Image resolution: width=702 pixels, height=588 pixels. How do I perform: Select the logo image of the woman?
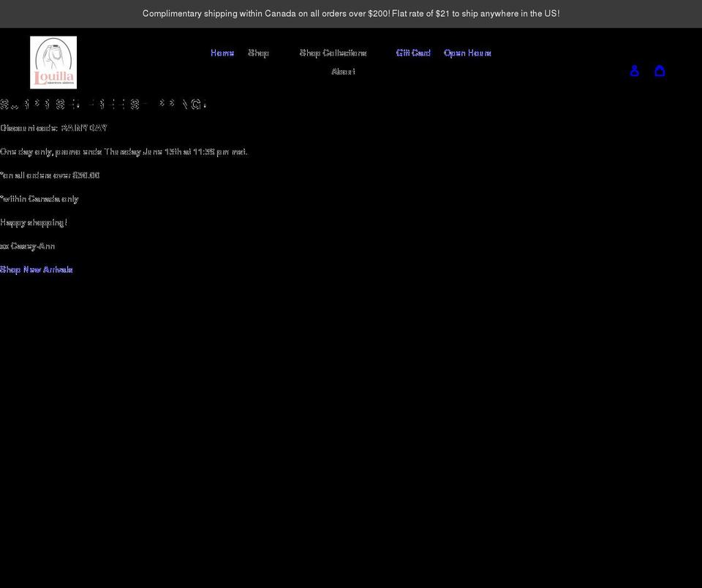tap(53, 62)
